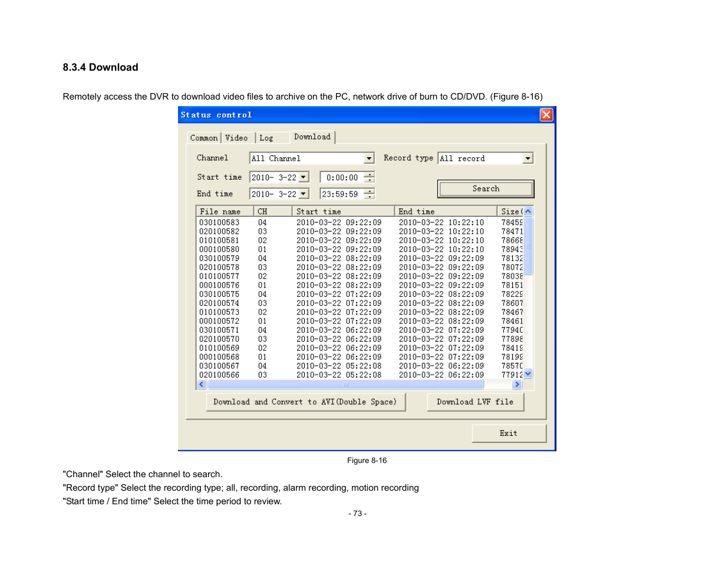Click the All record combo box text
The width and height of the screenshot is (728, 562).
[x=462, y=158]
